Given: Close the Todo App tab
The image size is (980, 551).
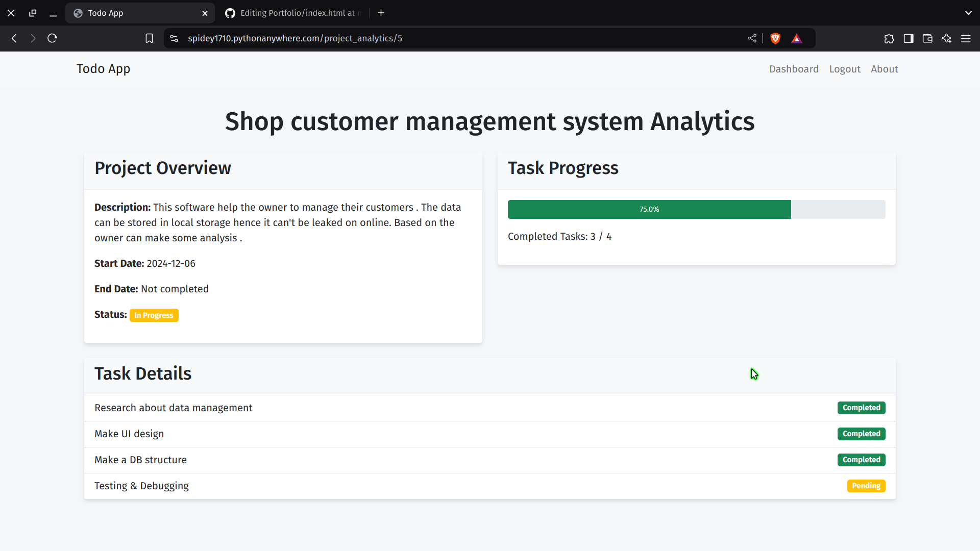Looking at the screenshot, I should point(205,13).
